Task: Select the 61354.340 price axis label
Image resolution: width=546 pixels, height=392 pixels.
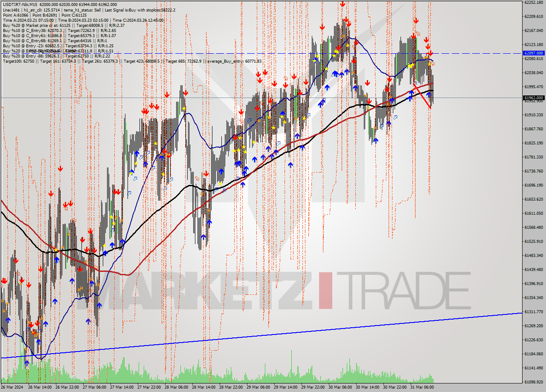Action: tap(534, 298)
